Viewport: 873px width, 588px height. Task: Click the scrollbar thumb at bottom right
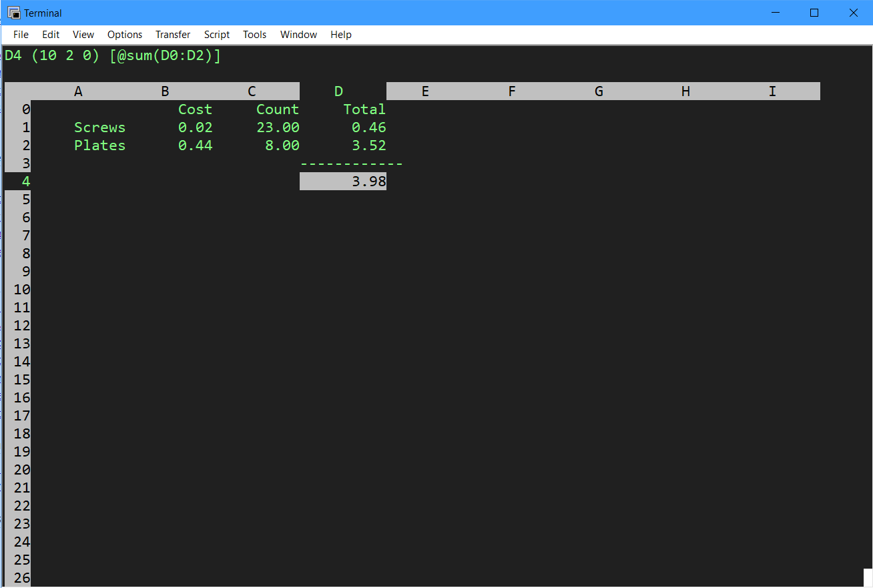[868, 577]
